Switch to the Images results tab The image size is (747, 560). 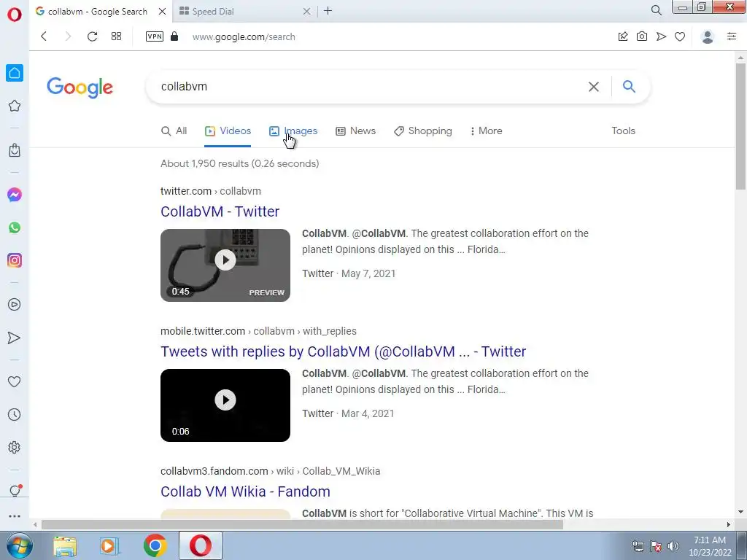[x=293, y=131]
